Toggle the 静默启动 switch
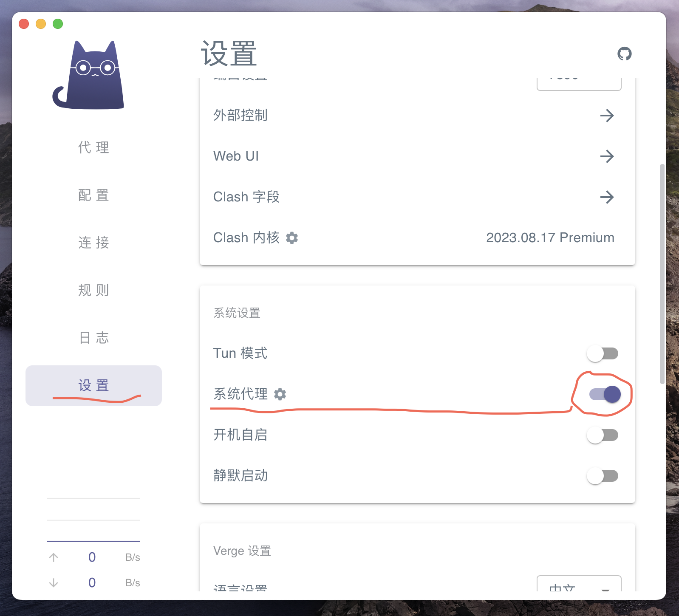The height and width of the screenshot is (616, 679). pyautogui.click(x=603, y=476)
